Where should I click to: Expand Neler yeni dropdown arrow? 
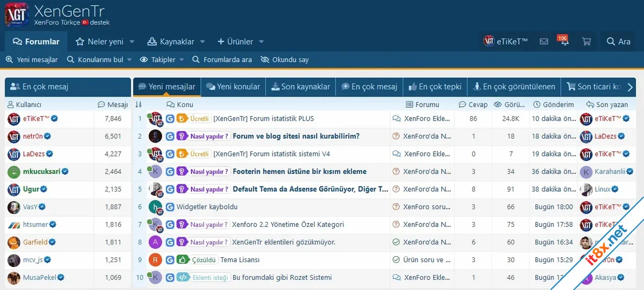pyautogui.click(x=132, y=41)
